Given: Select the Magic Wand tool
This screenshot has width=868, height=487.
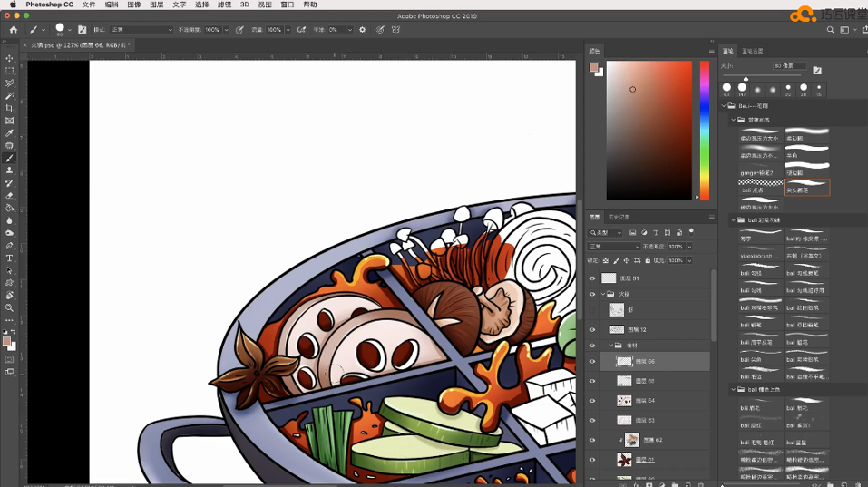Looking at the screenshot, I should tap(9, 96).
